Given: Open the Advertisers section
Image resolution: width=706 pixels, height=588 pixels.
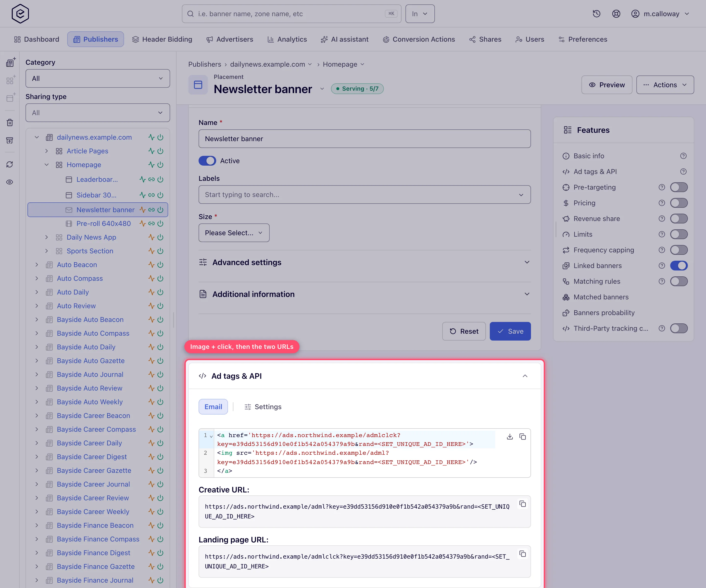Looking at the screenshot, I should click(230, 39).
